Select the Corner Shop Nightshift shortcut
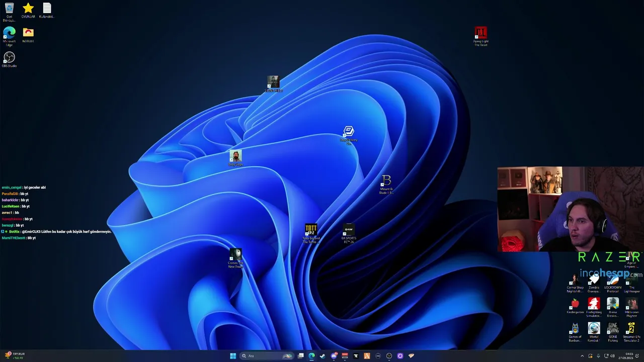The image size is (644, 362). (575, 284)
